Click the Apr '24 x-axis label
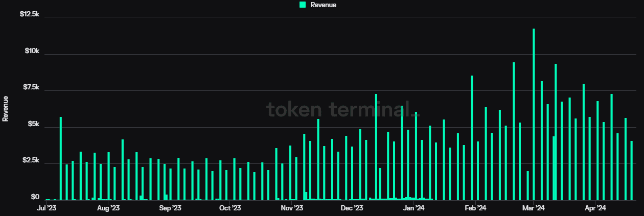The image size is (644, 216). (x=595, y=208)
